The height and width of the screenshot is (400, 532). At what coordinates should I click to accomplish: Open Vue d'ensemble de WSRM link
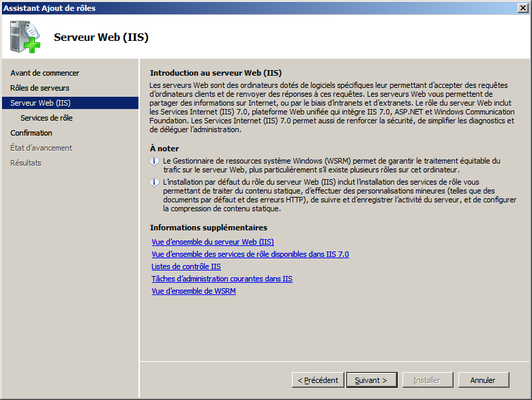194,291
